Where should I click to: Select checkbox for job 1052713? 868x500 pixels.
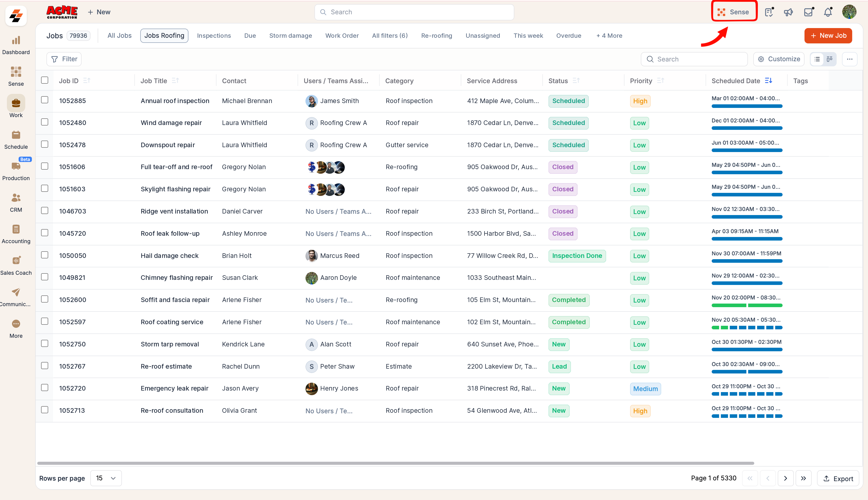pyautogui.click(x=45, y=410)
